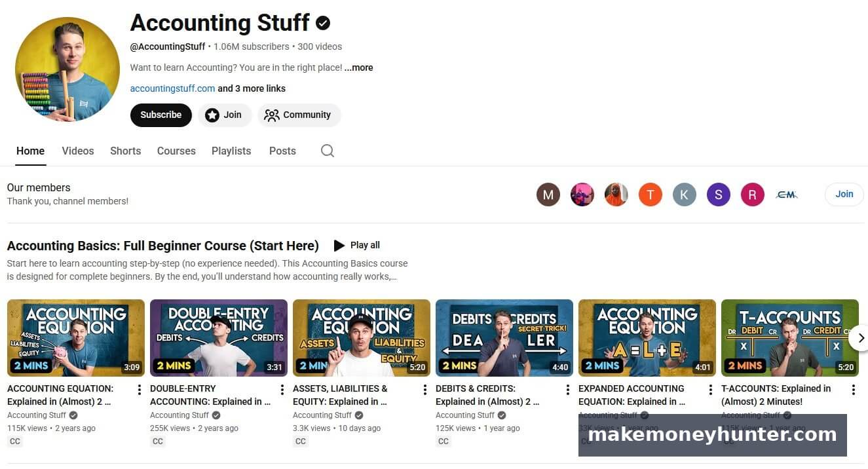Open Accounting Basics: Full Beginner Course heading
This screenshot has height=469, width=868.
(x=163, y=246)
